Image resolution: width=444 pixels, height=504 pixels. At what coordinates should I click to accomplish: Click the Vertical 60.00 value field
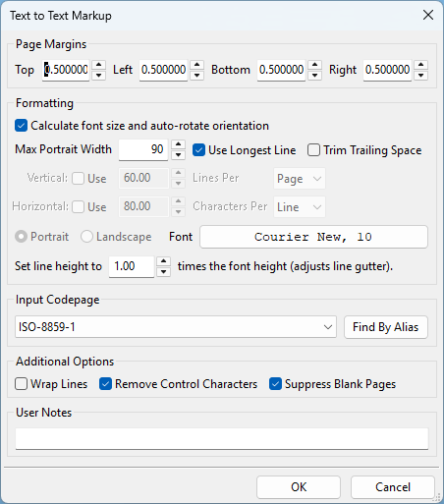pos(143,179)
